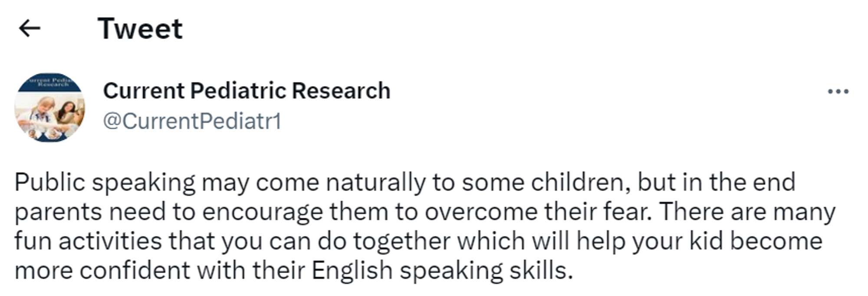Open the @CurrentPediatr1 handle link

(192, 121)
